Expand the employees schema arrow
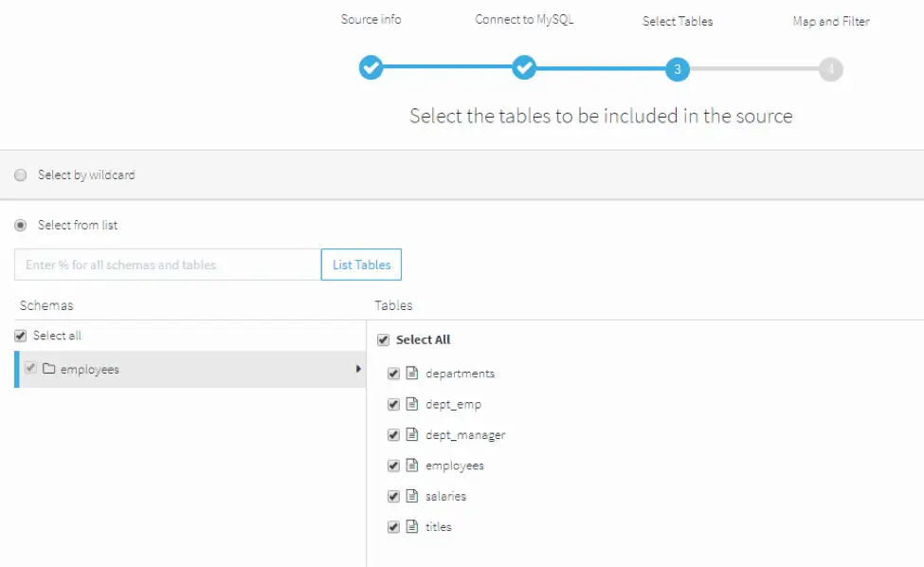 pos(358,369)
